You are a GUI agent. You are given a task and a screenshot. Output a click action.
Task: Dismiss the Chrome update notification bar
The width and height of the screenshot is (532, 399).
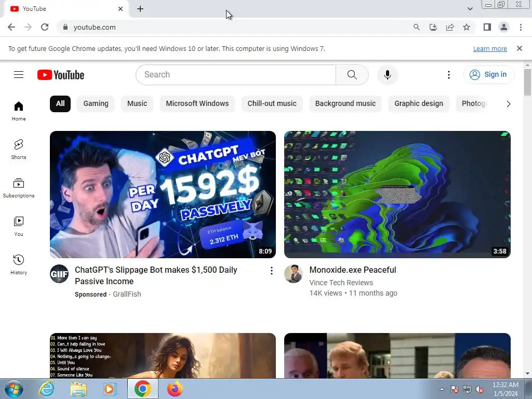(x=519, y=48)
